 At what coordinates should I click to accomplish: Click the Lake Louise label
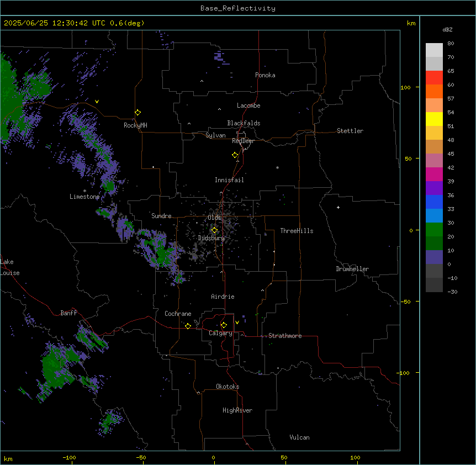(x=10, y=267)
